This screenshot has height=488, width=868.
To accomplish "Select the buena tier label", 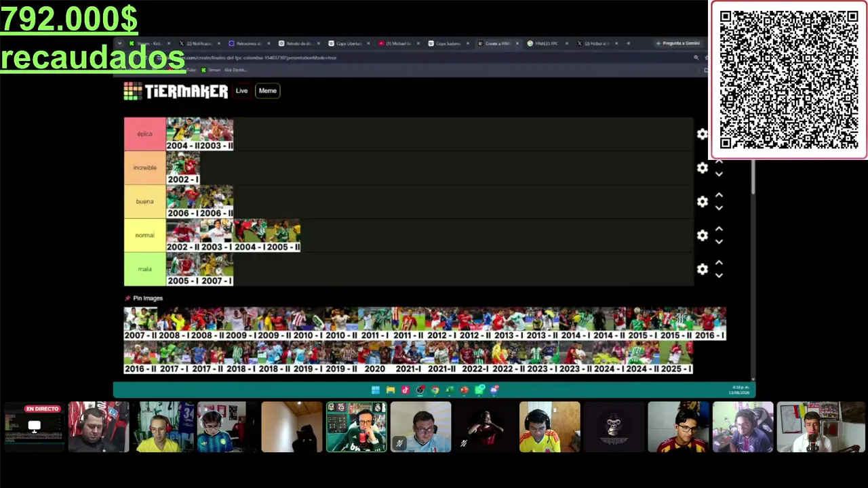I will pos(144,202).
